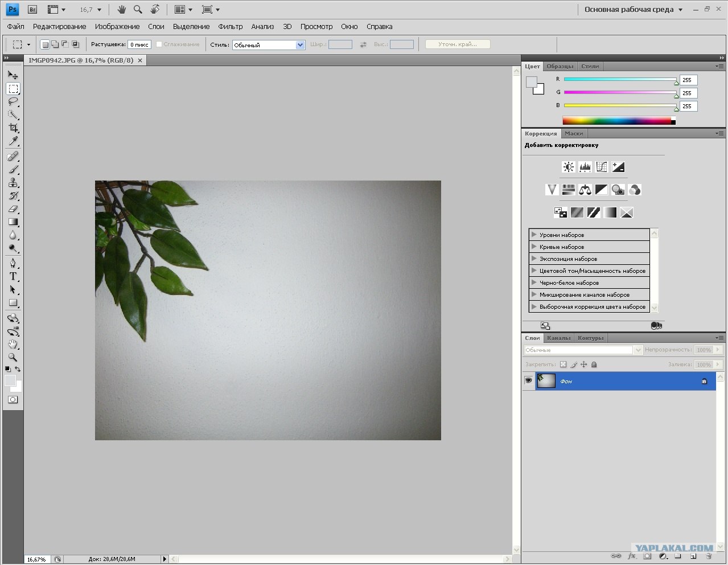This screenshot has height=565, width=728.
Task: Open the Основная рабочая среда workspace dropdown
Action: pos(634,10)
